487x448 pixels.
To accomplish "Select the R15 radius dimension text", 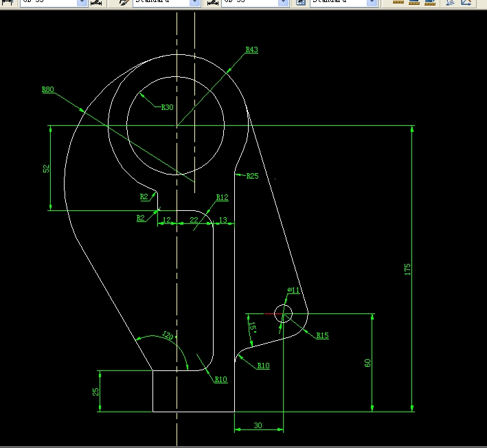I will [322, 335].
